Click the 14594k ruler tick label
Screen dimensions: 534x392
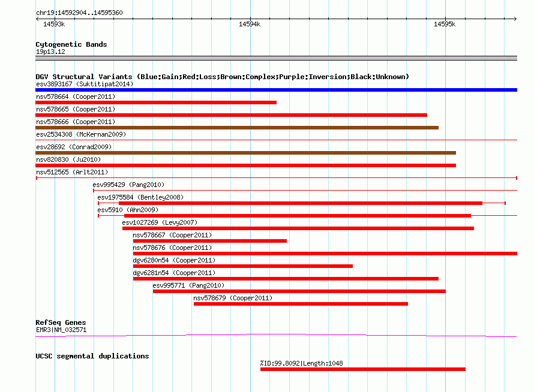tap(250, 24)
